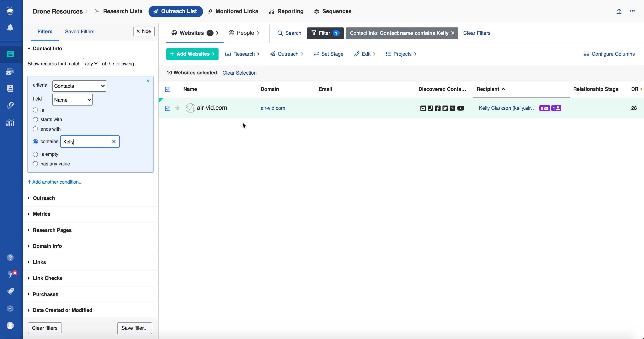
Task: Uncheck the air-vid.com row checkbox
Action: (x=168, y=108)
